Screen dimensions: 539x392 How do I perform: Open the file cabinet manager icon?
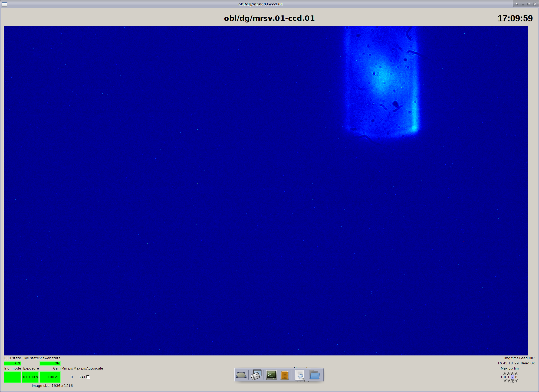point(285,375)
